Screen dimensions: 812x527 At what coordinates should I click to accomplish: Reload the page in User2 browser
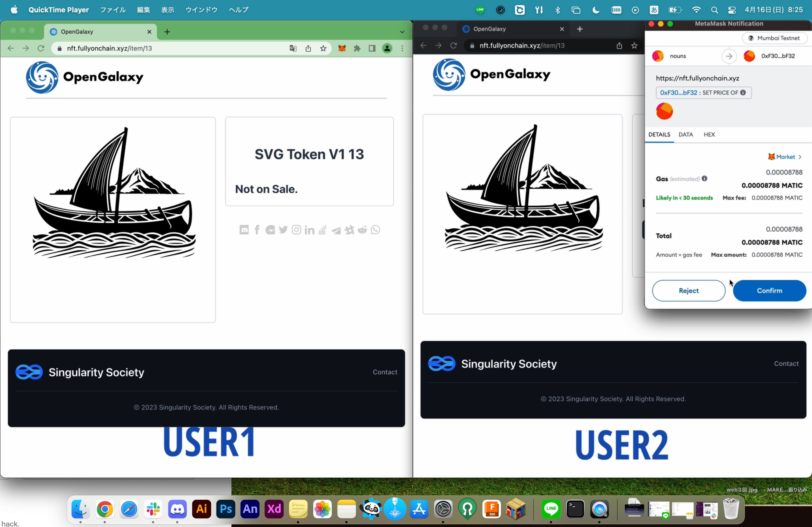point(454,46)
